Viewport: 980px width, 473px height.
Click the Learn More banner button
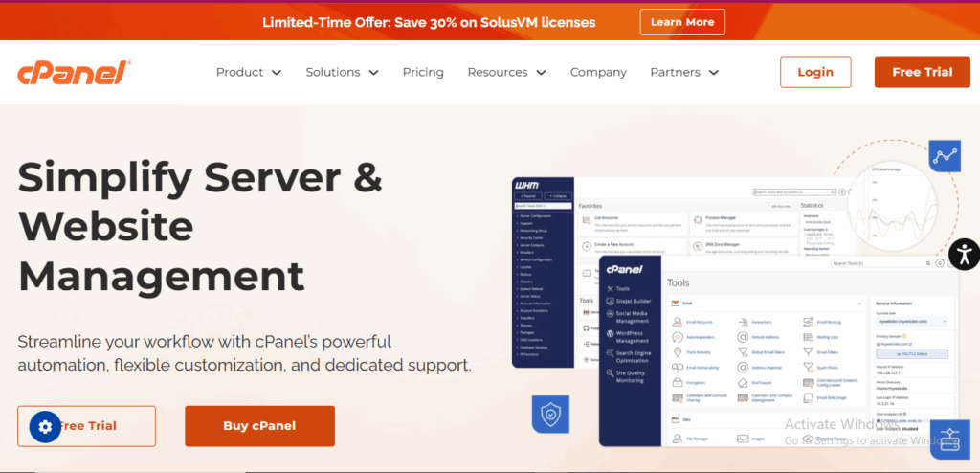click(x=681, y=22)
